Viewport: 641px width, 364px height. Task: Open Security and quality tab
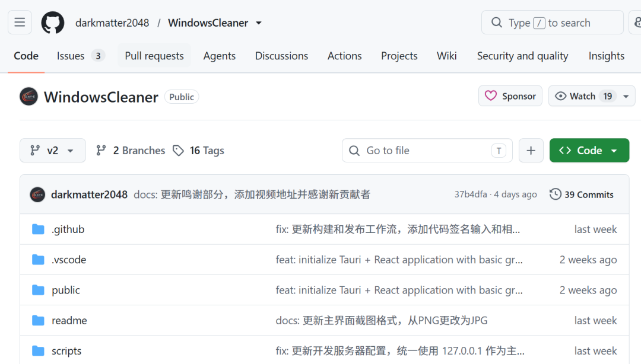[522, 56]
